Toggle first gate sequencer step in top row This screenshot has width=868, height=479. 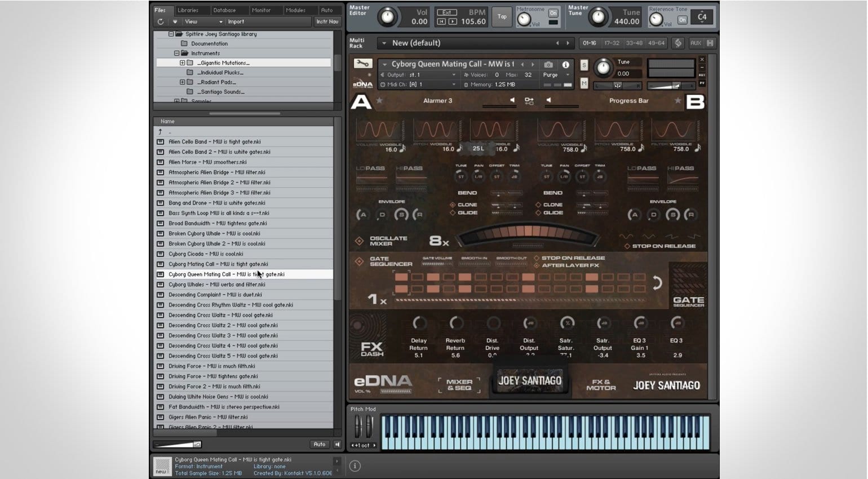point(401,277)
